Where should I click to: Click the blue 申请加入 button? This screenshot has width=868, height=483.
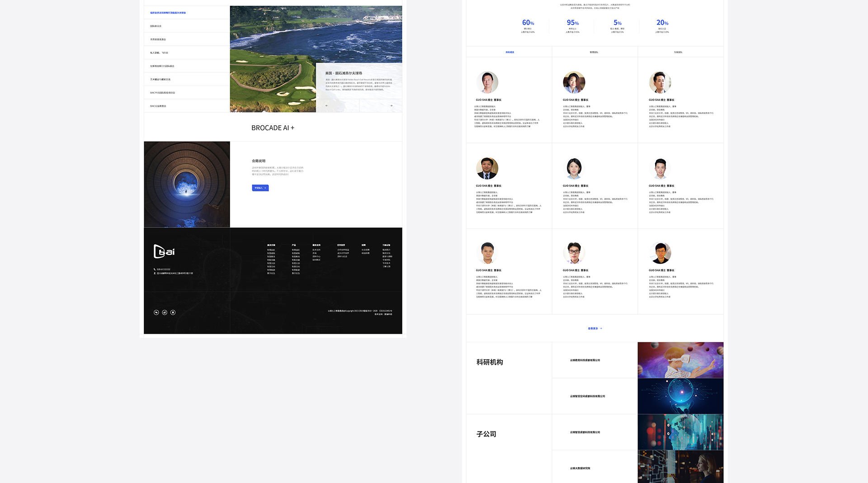260,188
